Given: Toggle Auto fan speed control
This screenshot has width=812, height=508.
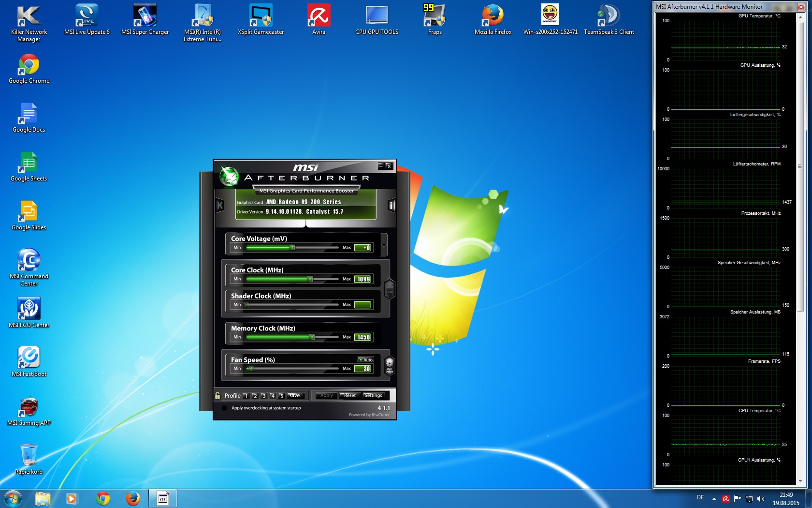Looking at the screenshot, I should click(365, 359).
